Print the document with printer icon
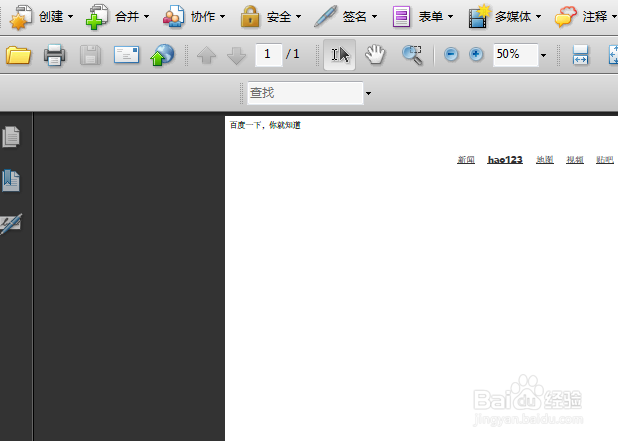This screenshot has height=441, width=618. 54,55
